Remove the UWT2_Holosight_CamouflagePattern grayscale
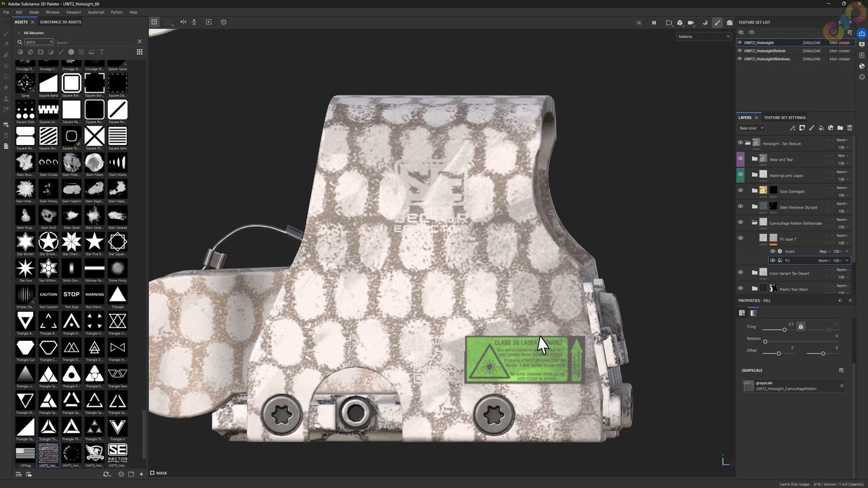This screenshot has width=868, height=488. coord(842,386)
